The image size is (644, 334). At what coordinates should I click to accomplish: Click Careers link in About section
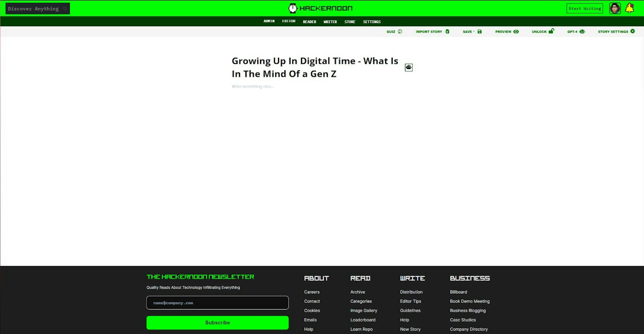click(311, 292)
